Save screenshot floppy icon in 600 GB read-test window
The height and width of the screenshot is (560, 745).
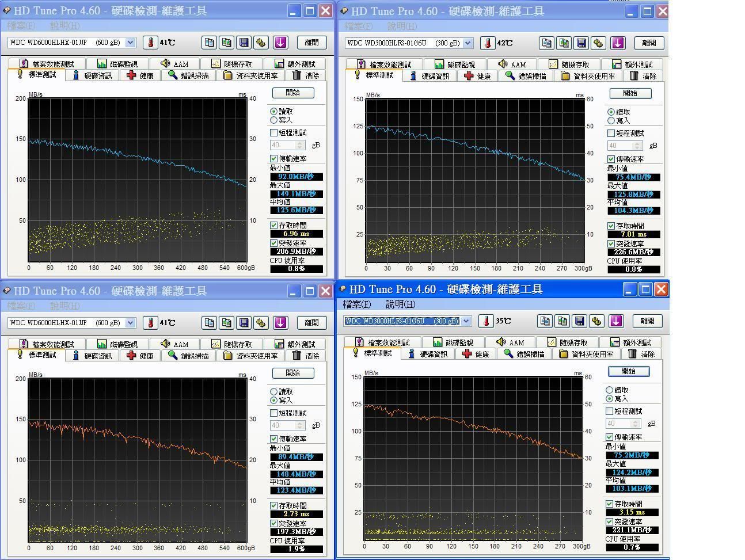click(x=244, y=42)
